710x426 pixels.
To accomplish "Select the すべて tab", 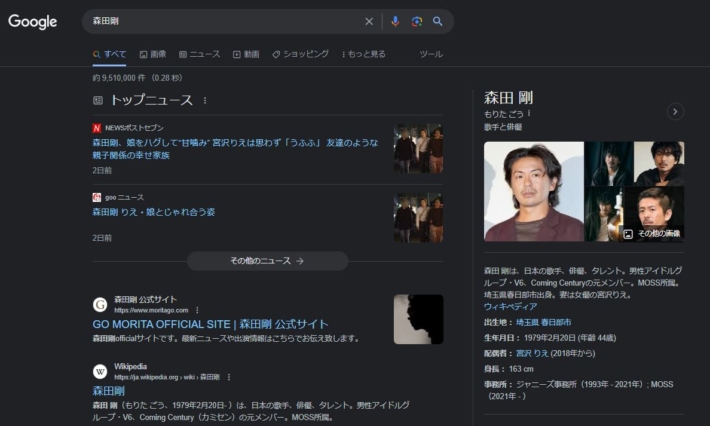I will [110, 54].
